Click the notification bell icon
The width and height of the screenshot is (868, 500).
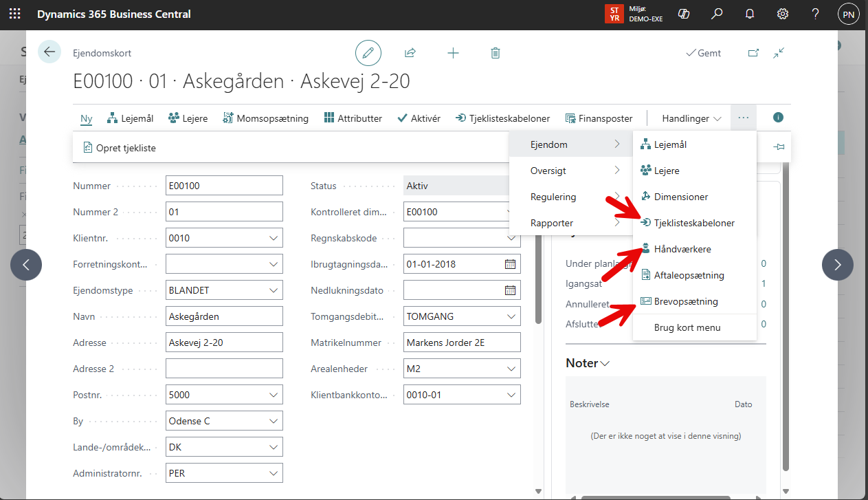click(750, 14)
